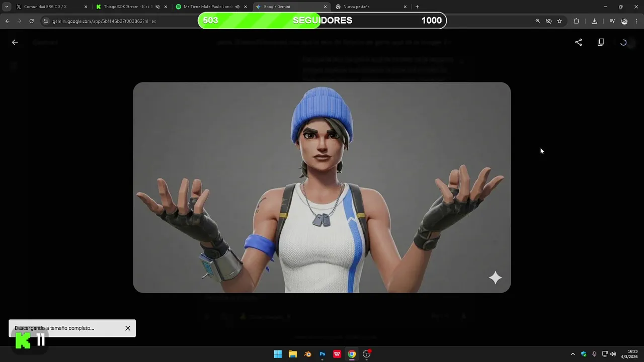Open the Chrome three-dot menu
644x362 pixels.
click(x=637, y=21)
